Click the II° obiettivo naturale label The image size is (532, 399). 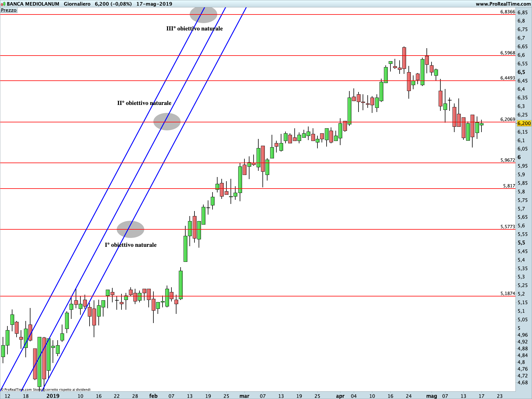pyautogui.click(x=144, y=103)
